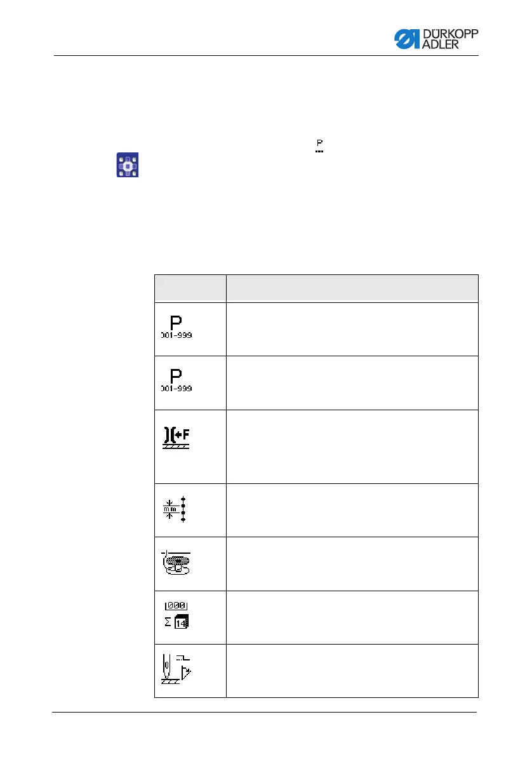532x757 pixels.
Task: Click empty cell beside upper P 001-999
Action: (352, 329)
